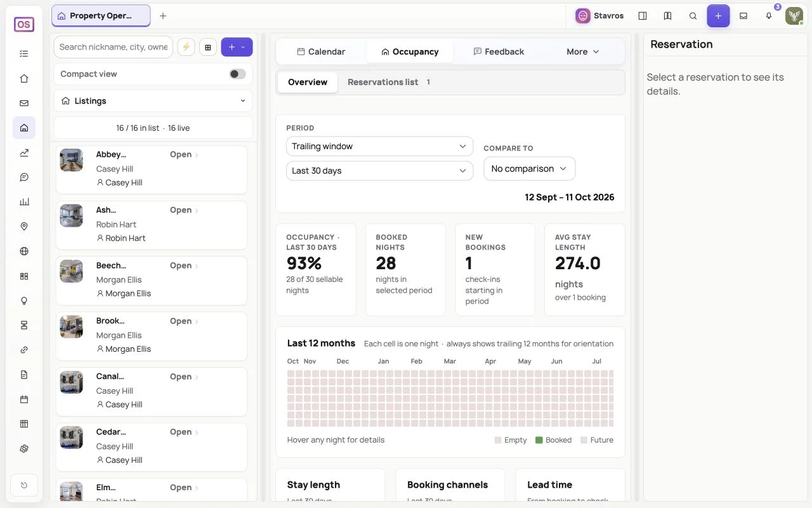Open the settings gear icon in the sidebar
Image resolution: width=812 pixels, height=508 pixels.
[24, 448]
